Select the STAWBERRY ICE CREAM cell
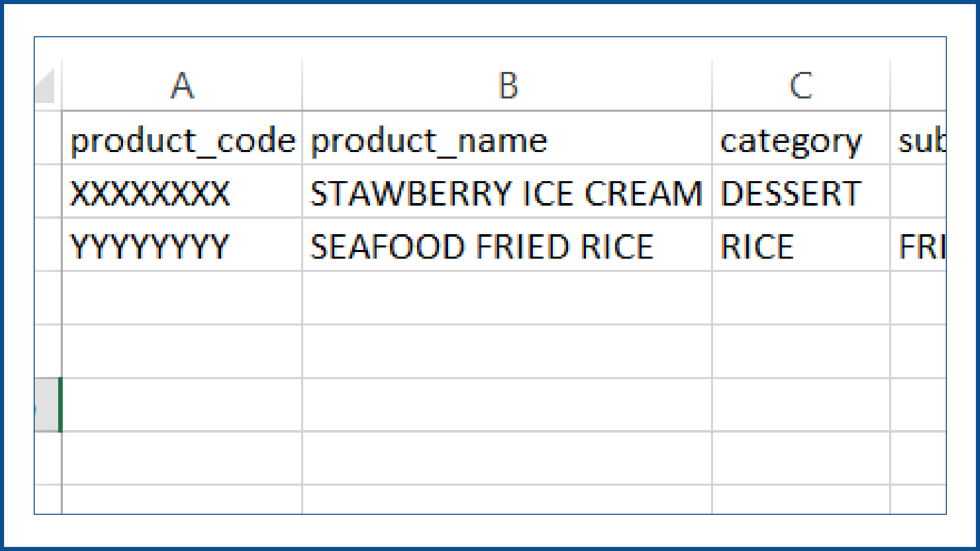The height and width of the screenshot is (551, 980). tap(507, 193)
